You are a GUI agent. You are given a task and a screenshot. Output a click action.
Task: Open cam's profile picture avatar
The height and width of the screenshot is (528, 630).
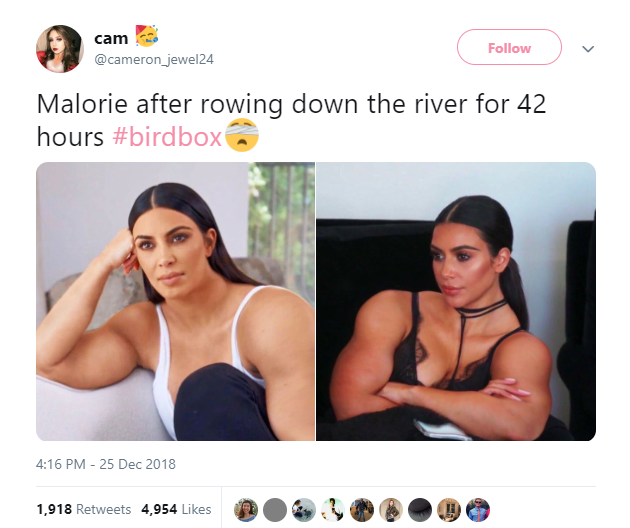[60, 49]
